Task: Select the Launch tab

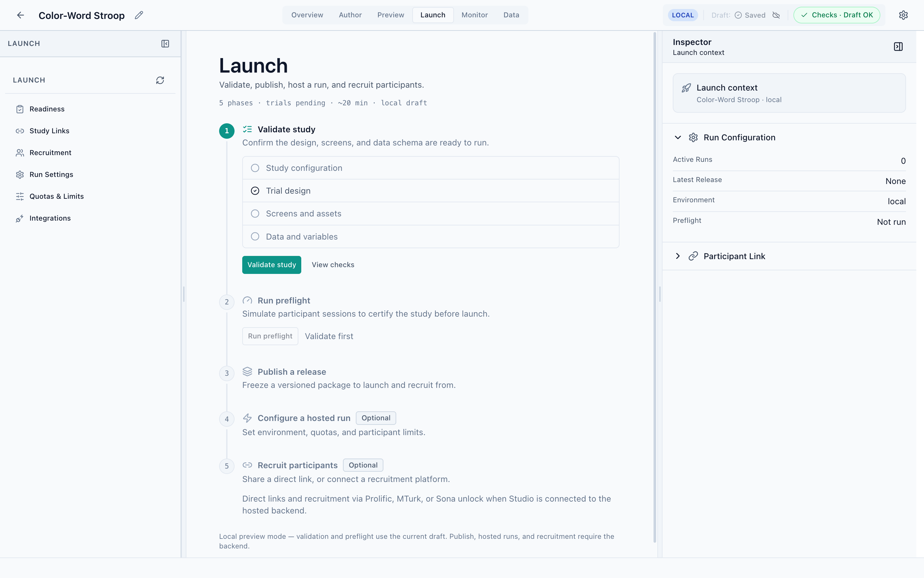Action: click(432, 15)
